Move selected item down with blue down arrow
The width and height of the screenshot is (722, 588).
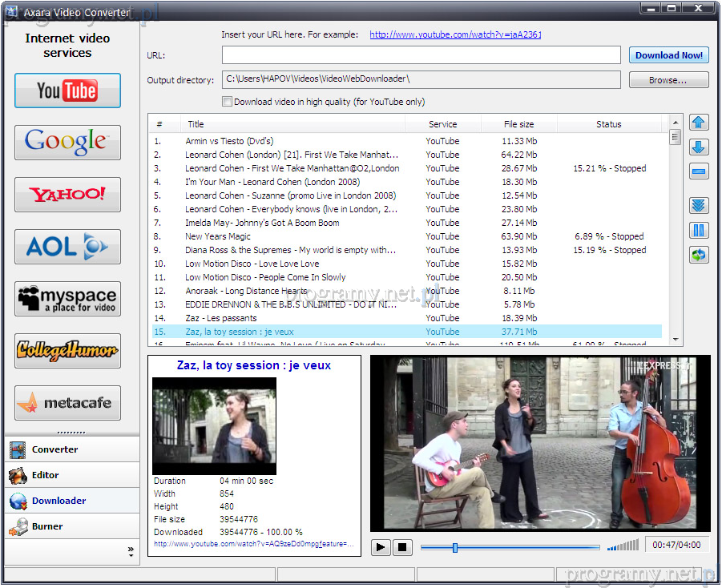(699, 147)
